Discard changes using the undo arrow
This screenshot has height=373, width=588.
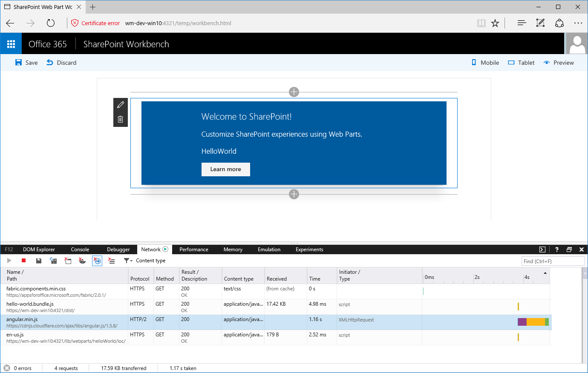[50, 63]
